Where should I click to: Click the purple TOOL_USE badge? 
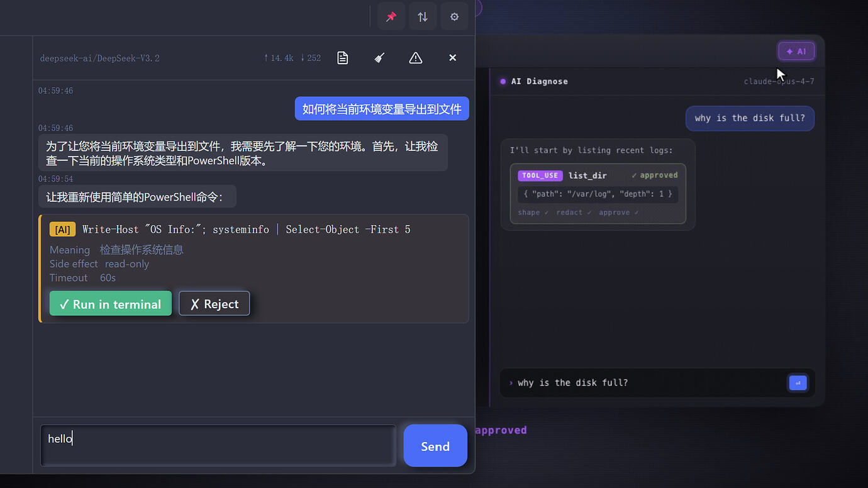(540, 175)
